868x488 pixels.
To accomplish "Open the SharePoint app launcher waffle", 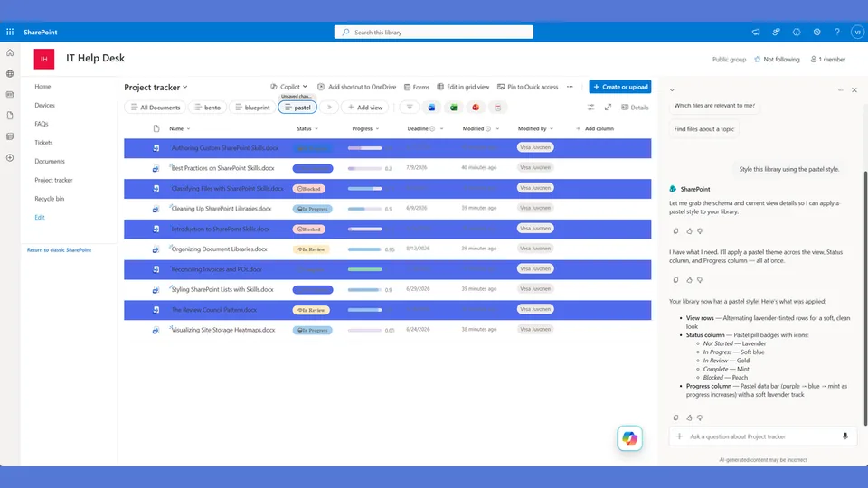I will (x=10, y=33).
